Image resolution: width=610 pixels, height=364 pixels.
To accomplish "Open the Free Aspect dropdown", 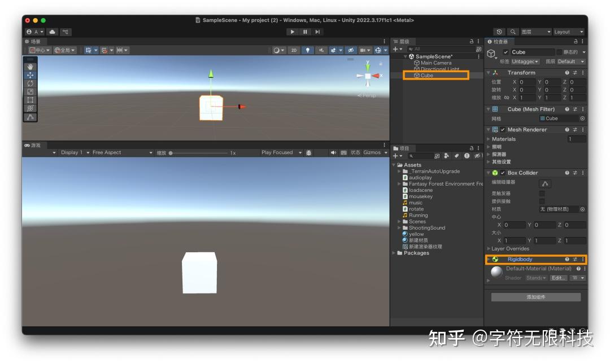I will point(122,152).
